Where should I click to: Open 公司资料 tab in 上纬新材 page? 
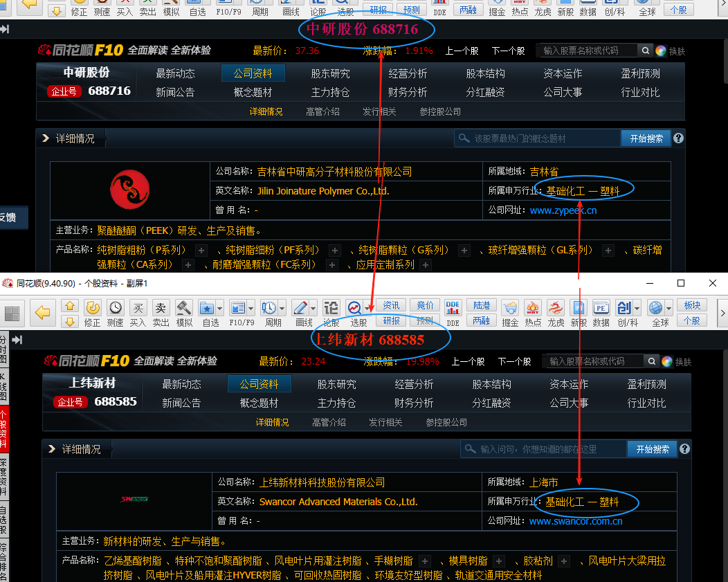259,384
